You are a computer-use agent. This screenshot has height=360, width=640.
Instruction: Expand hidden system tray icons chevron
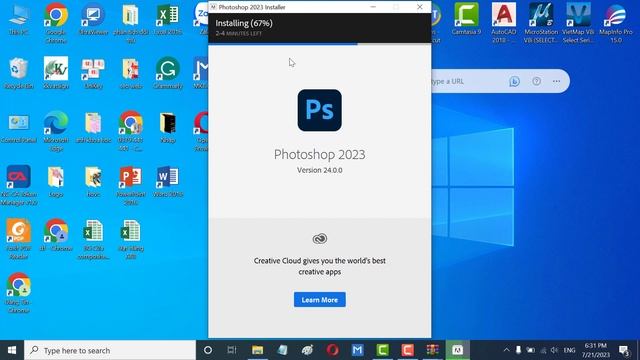pyautogui.click(x=507, y=350)
